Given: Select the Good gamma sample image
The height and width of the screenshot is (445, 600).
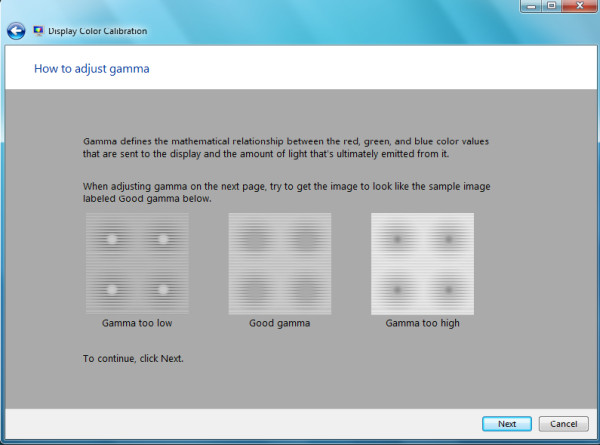Looking at the screenshot, I should point(280,264).
